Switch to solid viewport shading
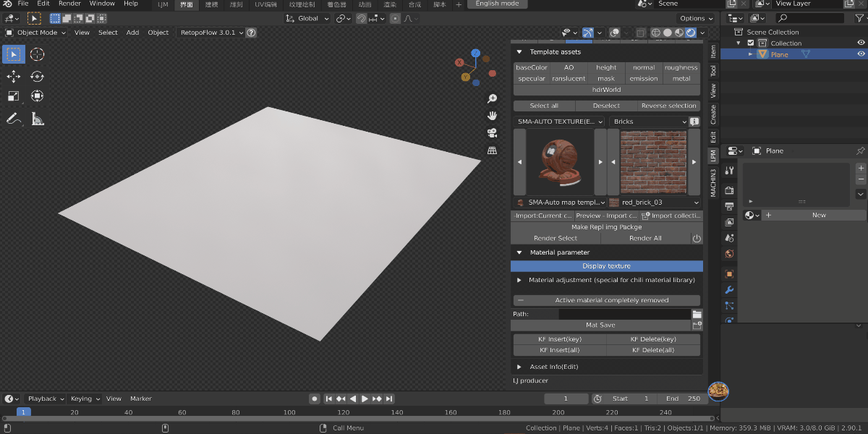Viewport: 868px width, 434px height. [668, 33]
